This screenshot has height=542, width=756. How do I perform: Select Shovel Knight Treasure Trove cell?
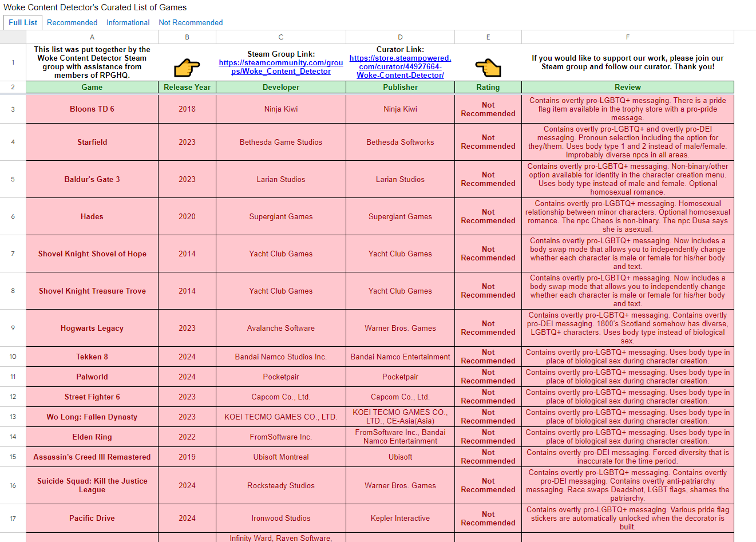92,291
